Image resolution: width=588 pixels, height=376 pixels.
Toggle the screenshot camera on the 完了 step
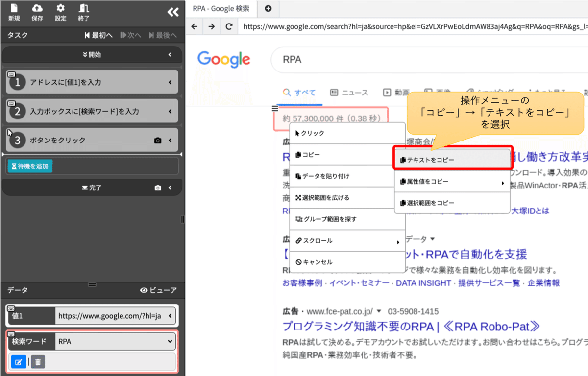click(157, 187)
